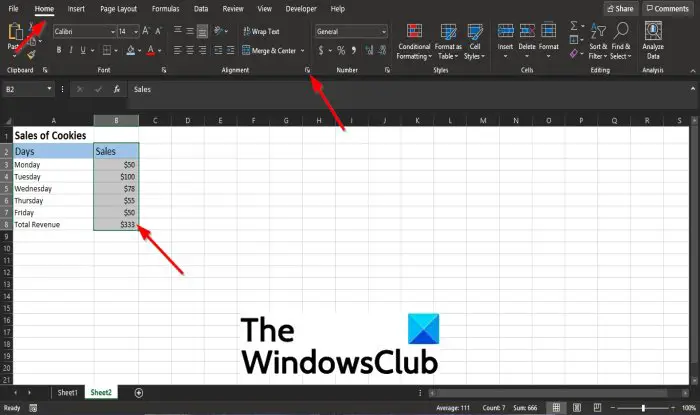Image resolution: width=700 pixels, height=415 pixels.
Task: Click the Share button
Action: tap(621, 8)
